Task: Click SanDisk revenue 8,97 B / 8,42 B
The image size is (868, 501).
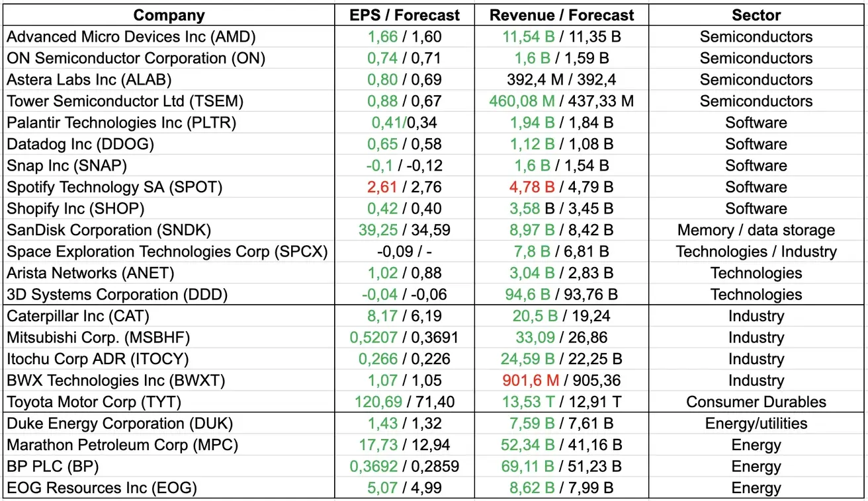Action: pos(562,230)
